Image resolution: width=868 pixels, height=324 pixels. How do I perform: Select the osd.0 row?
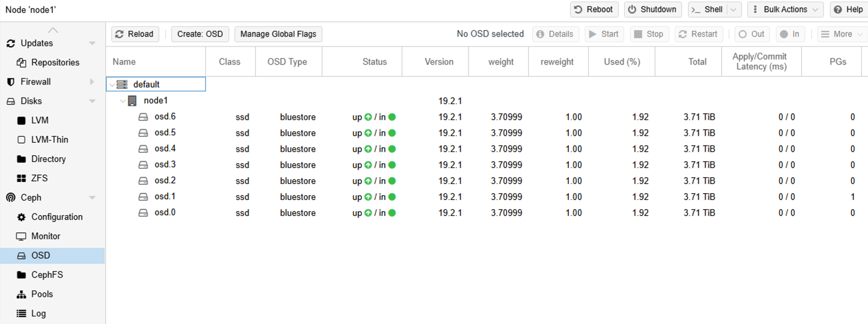tap(487, 213)
